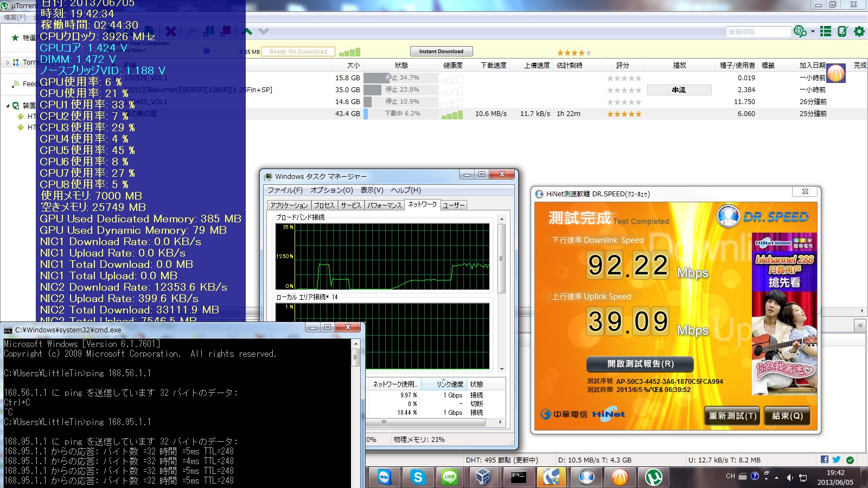The height and width of the screenshot is (488, 868).
Task: Click Task Manager graph vertical scrollbar up arrow
Action: pyautogui.click(x=501, y=219)
